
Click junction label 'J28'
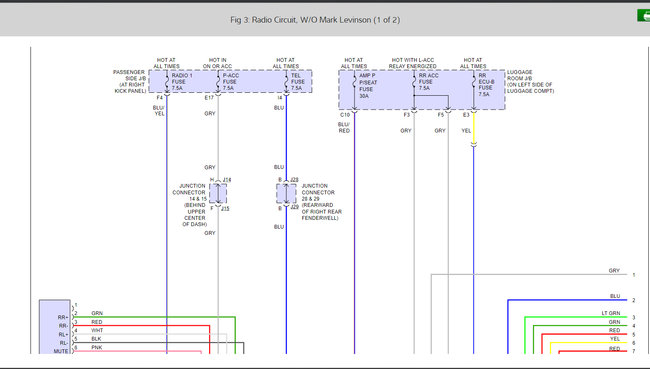[x=294, y=180]
